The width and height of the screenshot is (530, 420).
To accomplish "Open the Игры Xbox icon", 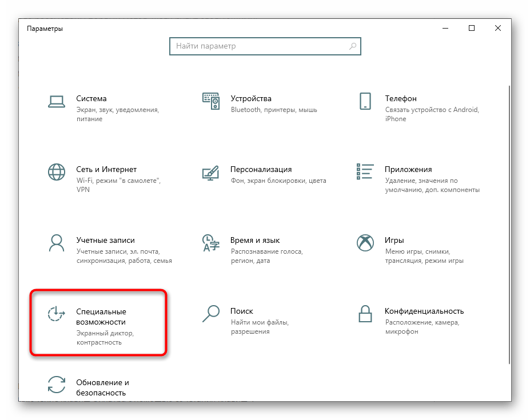I will tap(365, 243).
